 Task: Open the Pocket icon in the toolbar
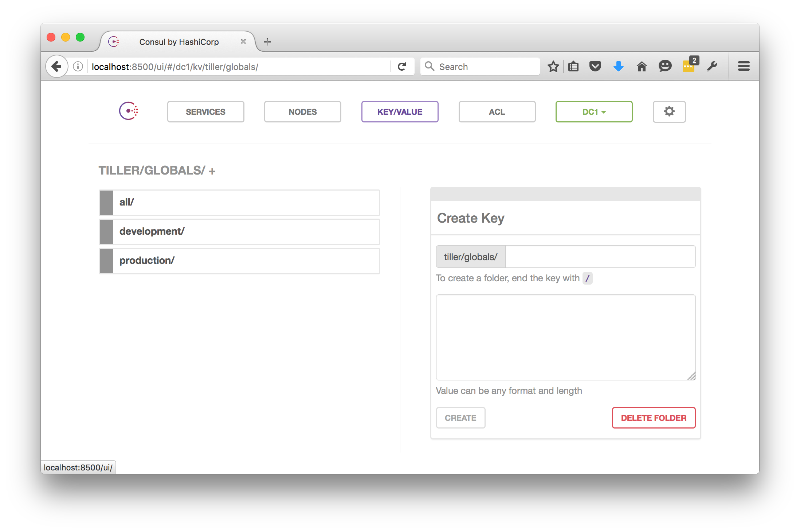(x=595, y=67)
